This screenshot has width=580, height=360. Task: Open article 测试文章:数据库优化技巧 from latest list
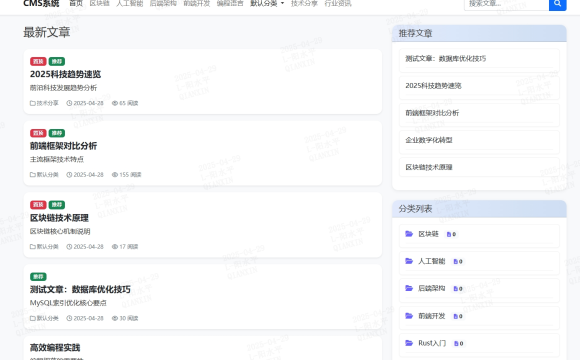(80, 289)
